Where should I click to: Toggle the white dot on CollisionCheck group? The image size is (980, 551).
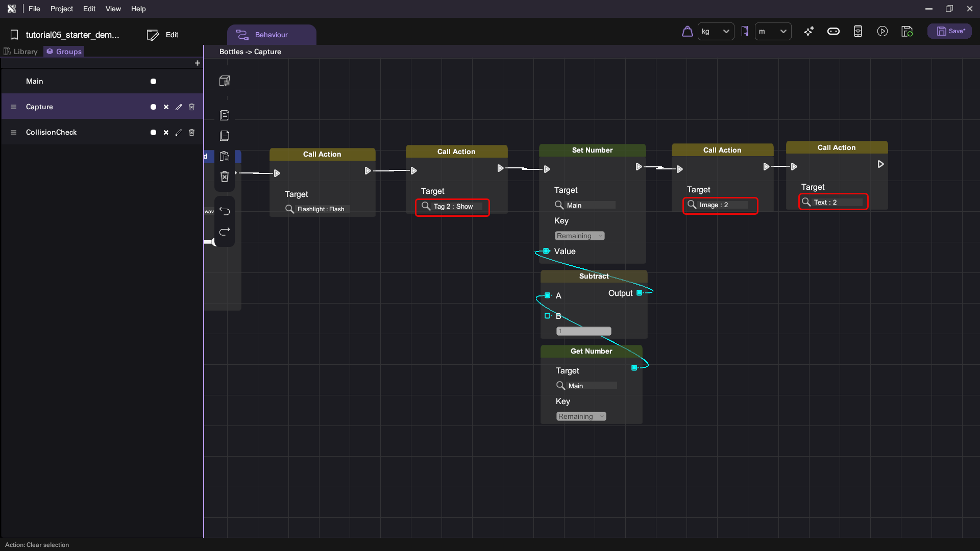(x=153, y=132)
